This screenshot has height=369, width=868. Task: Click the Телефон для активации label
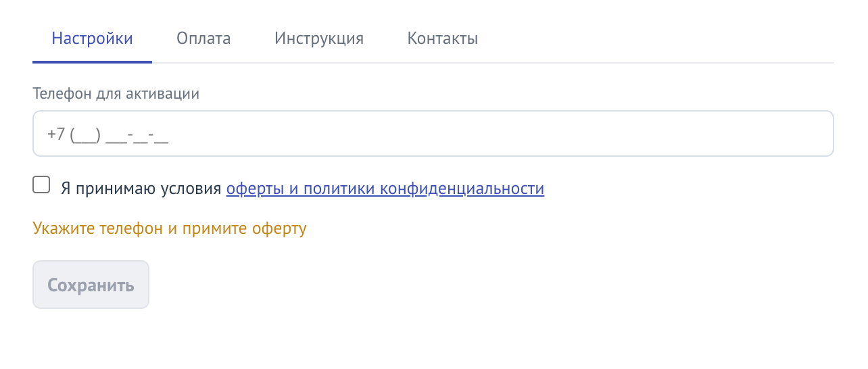pyautogui.click(x=116, y=93)
